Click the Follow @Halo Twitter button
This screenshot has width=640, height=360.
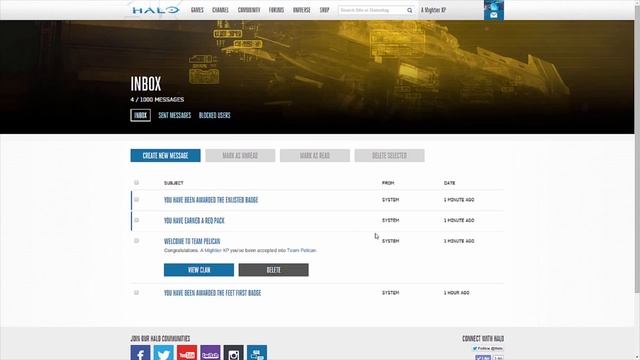coord(488,349)
